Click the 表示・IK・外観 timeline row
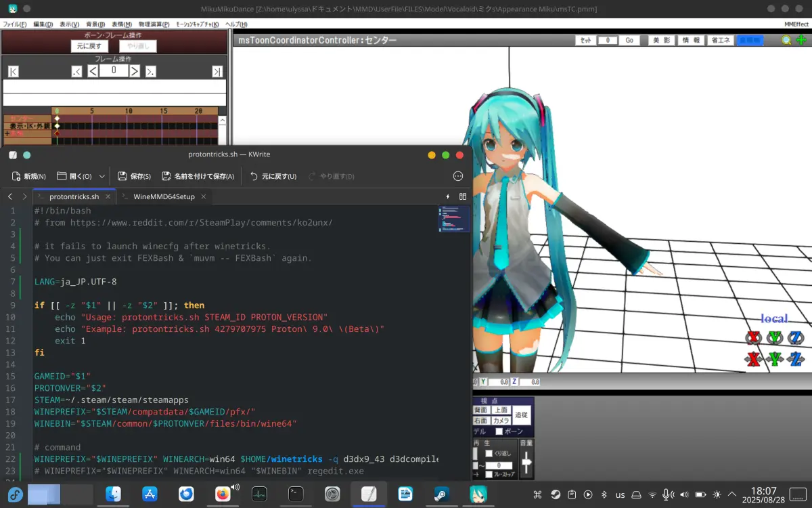This screenshot has width=812, height=508. click(x=26, y=126)
